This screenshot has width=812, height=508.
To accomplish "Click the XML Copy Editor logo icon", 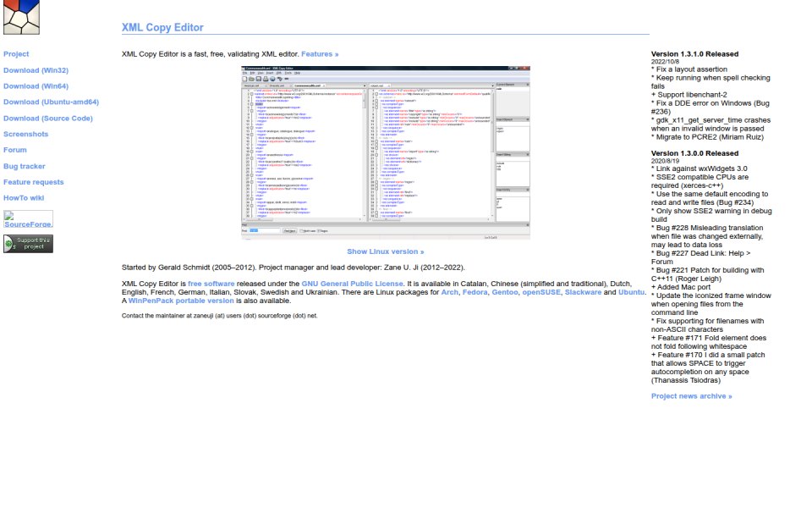I will coord(21,17).
